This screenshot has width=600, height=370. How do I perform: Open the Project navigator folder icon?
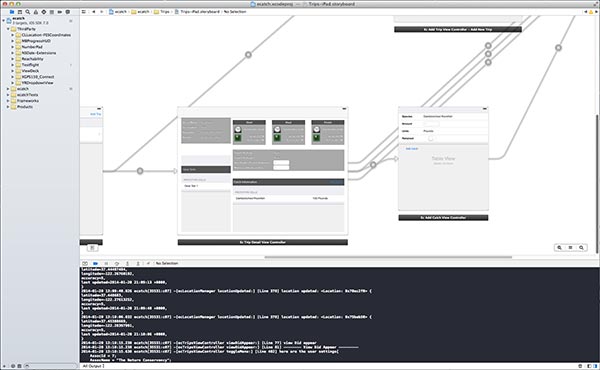click(12, 12)
